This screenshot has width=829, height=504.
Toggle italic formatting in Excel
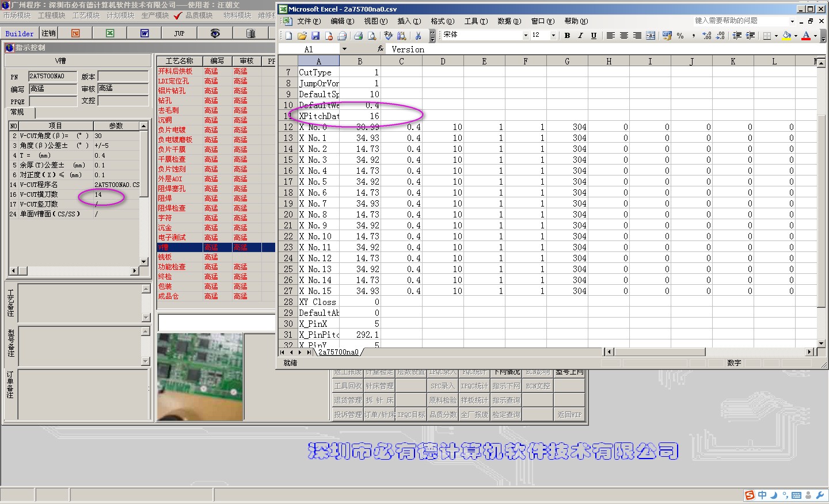click(580, 36)
